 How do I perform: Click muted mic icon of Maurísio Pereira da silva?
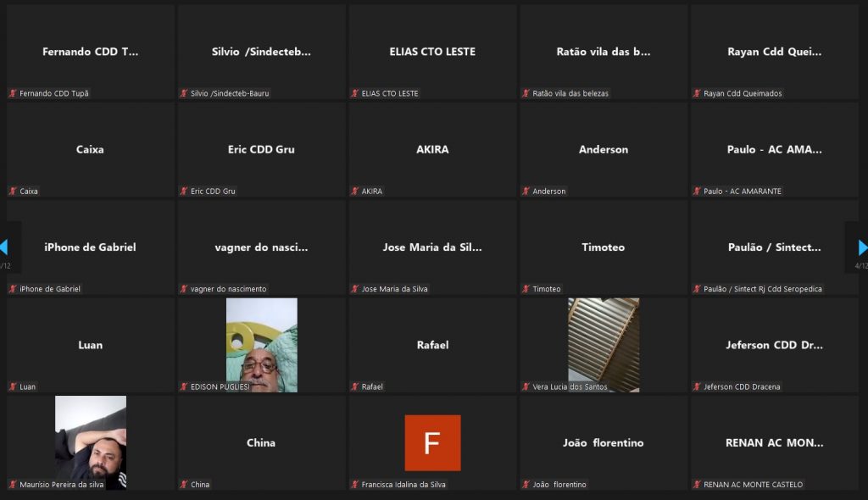[13, 485]
